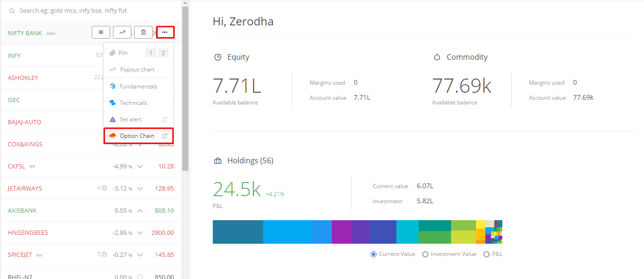Screen dimensions: 644x279
Task: Focus the instrument search field
Action: coord(91,10)
